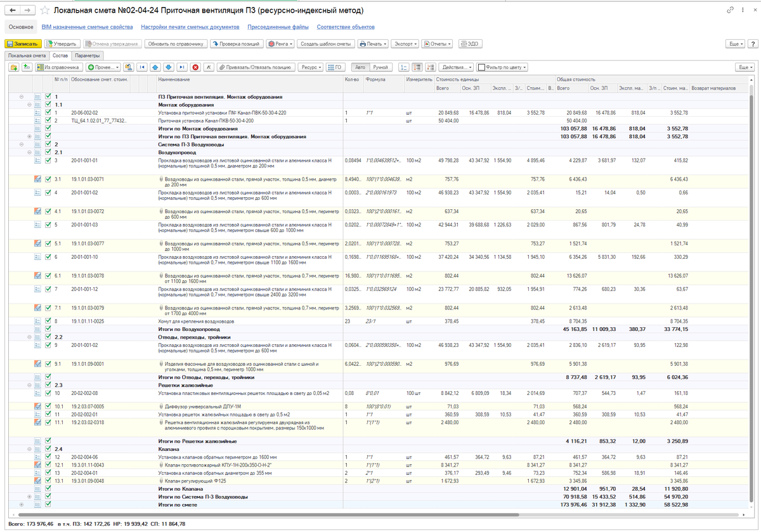Collapse subsection 2.2 Отводы, переходы, тройники

tap(29, 337)
